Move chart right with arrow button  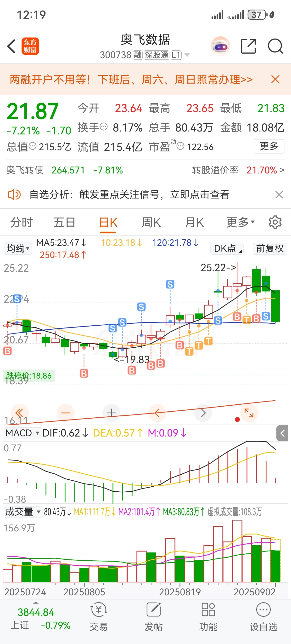point(203,413)
